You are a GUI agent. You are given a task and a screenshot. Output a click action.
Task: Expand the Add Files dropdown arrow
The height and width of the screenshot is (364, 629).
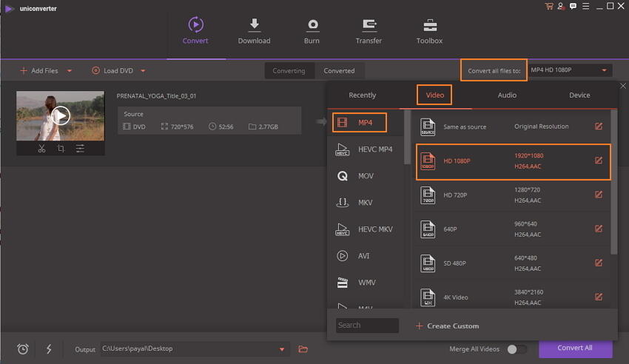(x=70, y=71)
